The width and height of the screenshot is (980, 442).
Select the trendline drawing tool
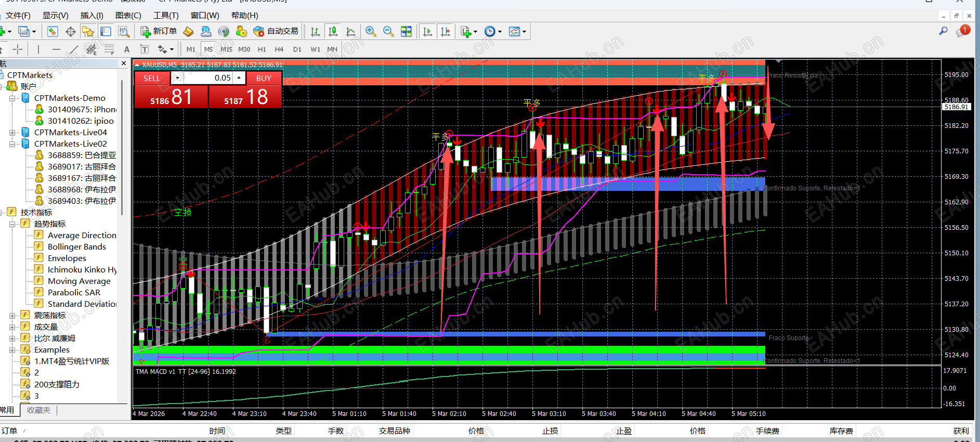coord(74,49)
